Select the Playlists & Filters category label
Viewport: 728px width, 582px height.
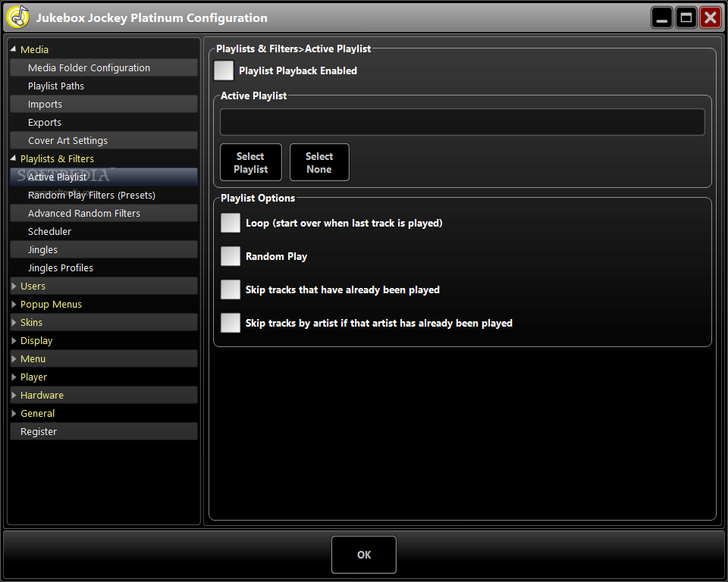(x=57, y=158)
